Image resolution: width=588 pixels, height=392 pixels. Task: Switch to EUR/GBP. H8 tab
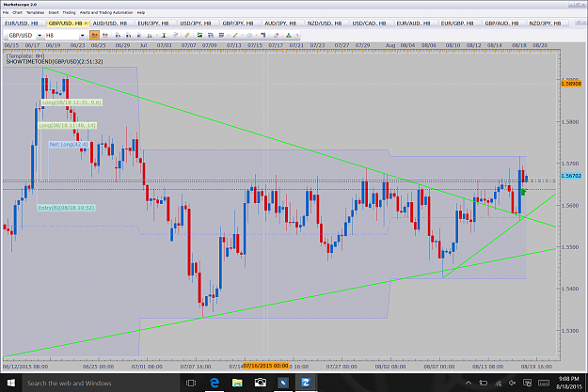click(456, 24)
